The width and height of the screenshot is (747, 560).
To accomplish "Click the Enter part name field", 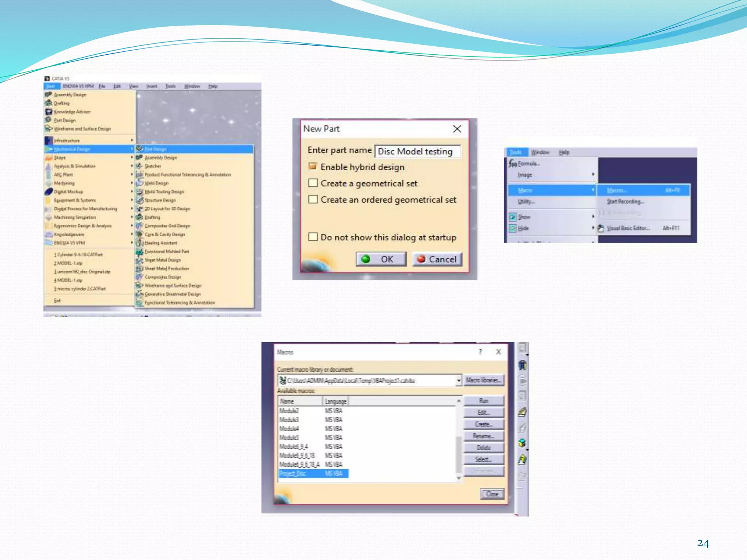I will [417, 151].
